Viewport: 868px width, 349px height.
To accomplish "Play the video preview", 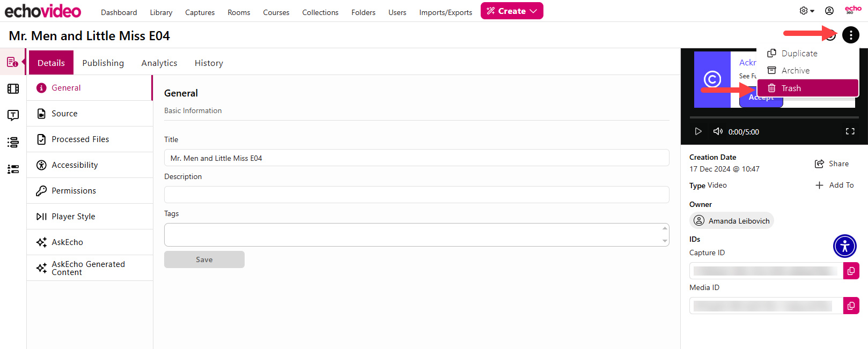I will coord(698,131).
